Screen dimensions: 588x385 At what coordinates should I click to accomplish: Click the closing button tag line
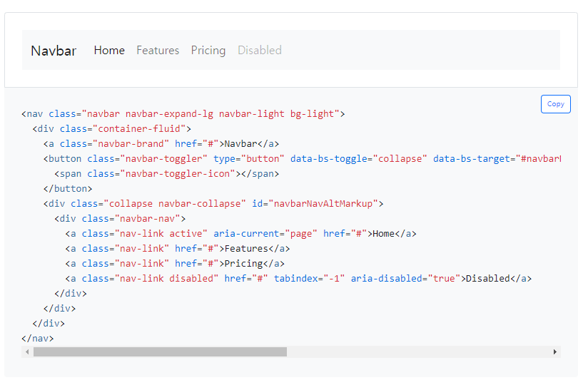68,189
